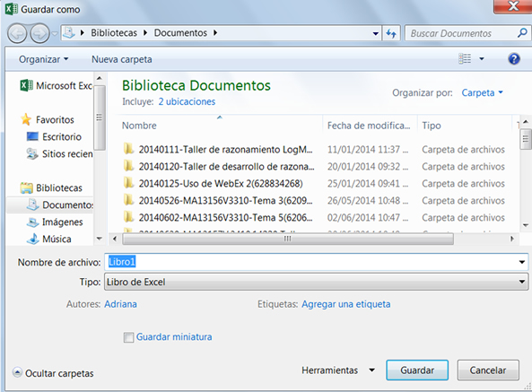This screenshot has height=392, width=532.
Task: Click date 11/01/2014 11:37 cell
Action: click(368, 149)
